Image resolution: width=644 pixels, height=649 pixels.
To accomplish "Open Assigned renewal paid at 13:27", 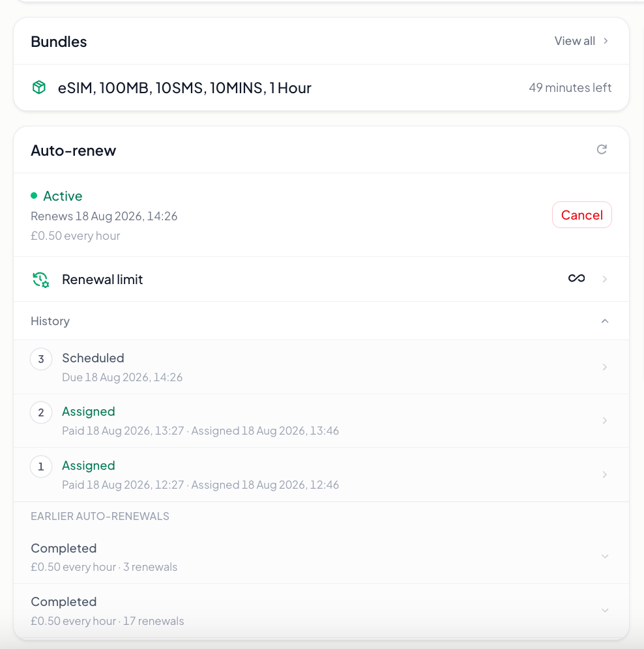I will [x=321, y=420].
